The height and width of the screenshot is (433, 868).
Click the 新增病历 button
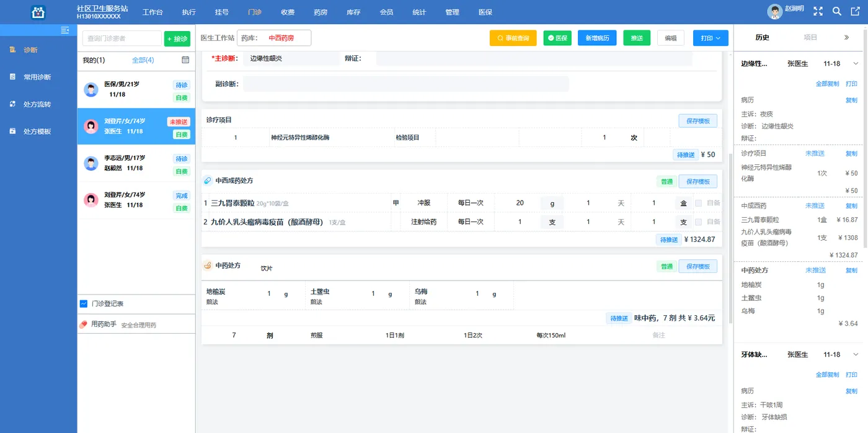click(x=597, y=38)
